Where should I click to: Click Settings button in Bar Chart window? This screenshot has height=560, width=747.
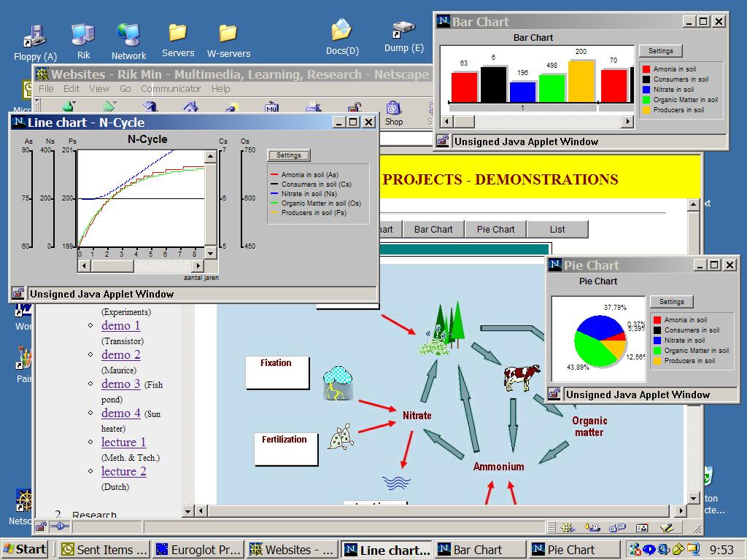pos(661,50)
